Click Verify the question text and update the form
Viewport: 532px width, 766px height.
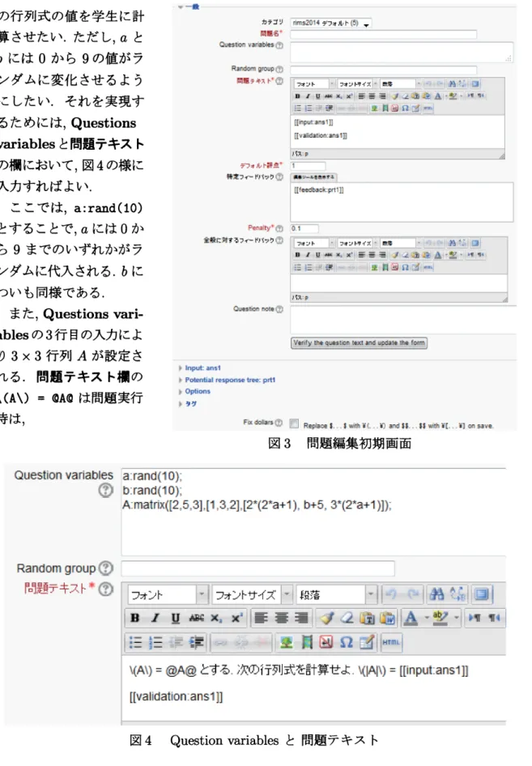pyautogui.click(x=359, y=343)
